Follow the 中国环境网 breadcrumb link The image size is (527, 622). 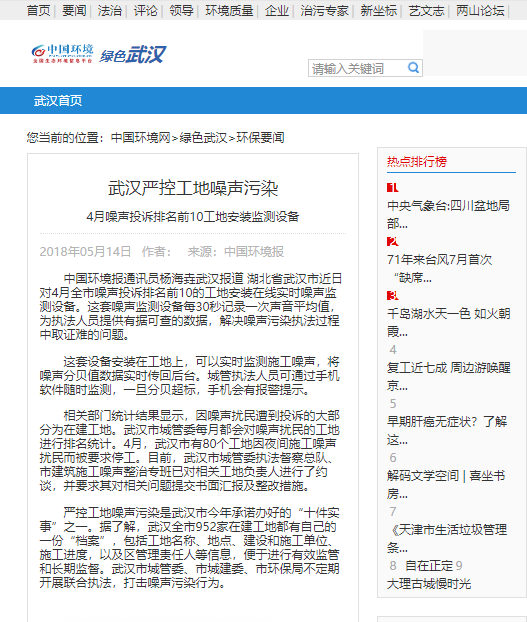pos(141,138)
